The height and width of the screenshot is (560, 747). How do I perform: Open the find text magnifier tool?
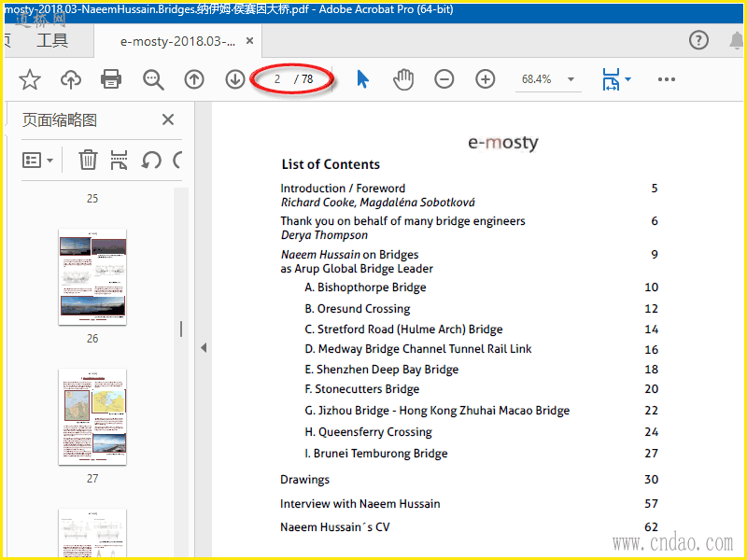coord(153,79)
